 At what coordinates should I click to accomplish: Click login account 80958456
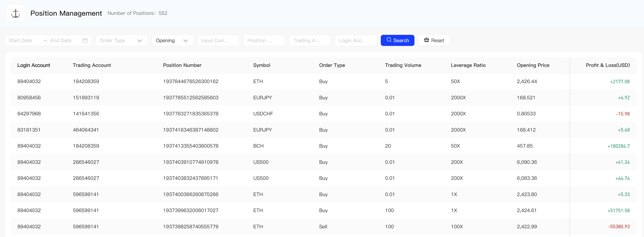tap(29, 98)
